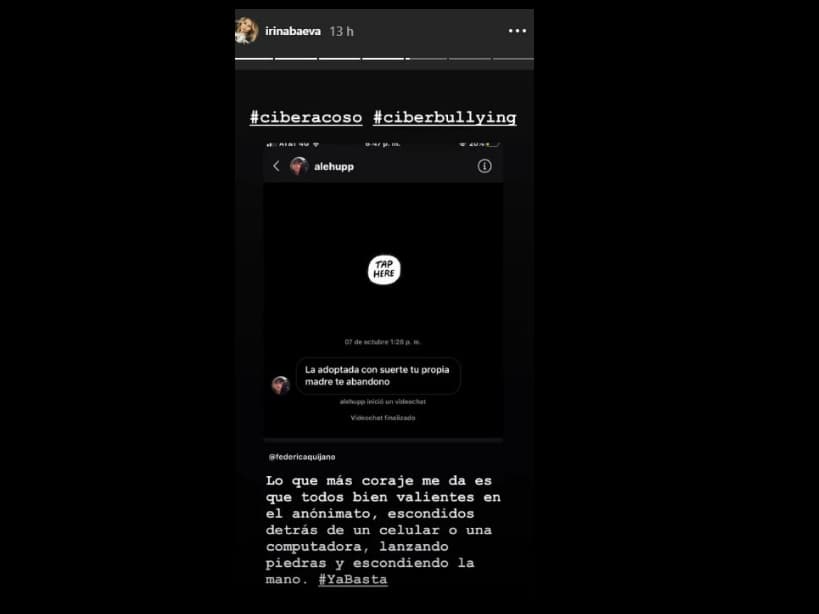
Task: Open alehupp's avatar in the chat header
Action: pos(299,166)
